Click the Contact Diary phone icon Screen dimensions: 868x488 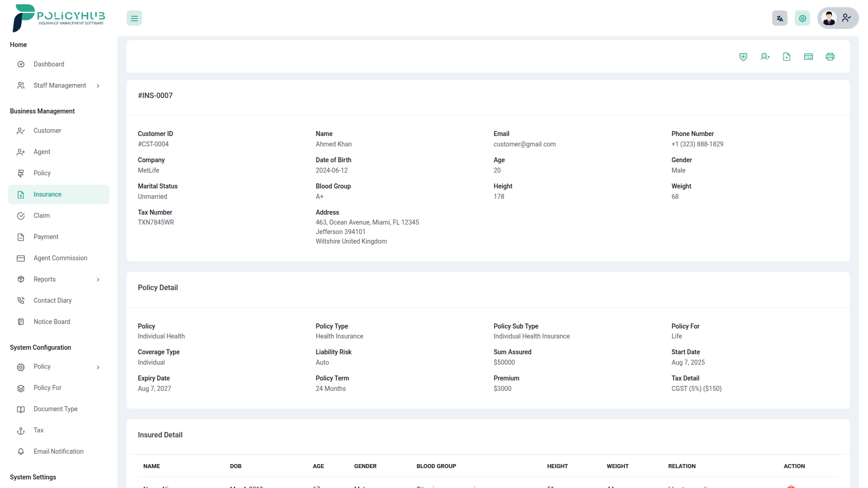click(x=21, y=300)
